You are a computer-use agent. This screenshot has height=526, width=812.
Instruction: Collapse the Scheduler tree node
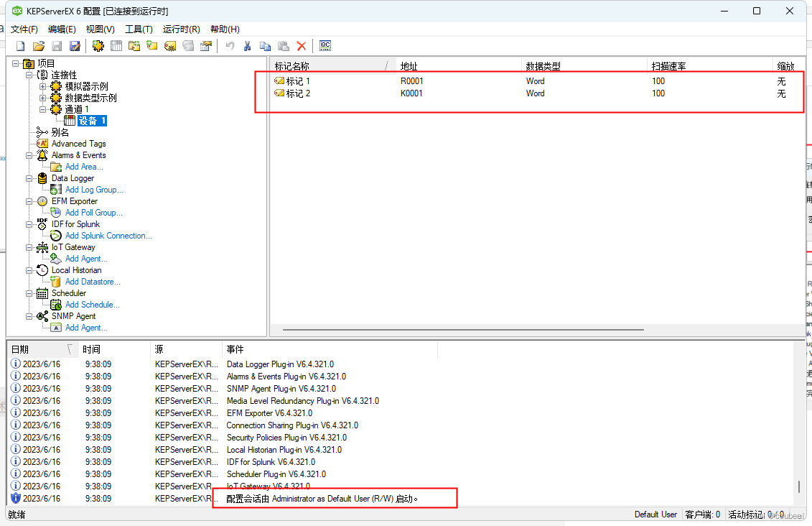click(29, 293)
